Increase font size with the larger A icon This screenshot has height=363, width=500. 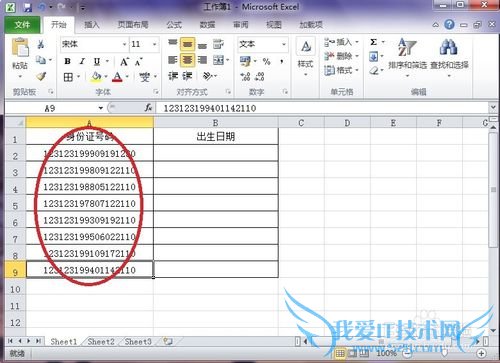tap(124, 62)
